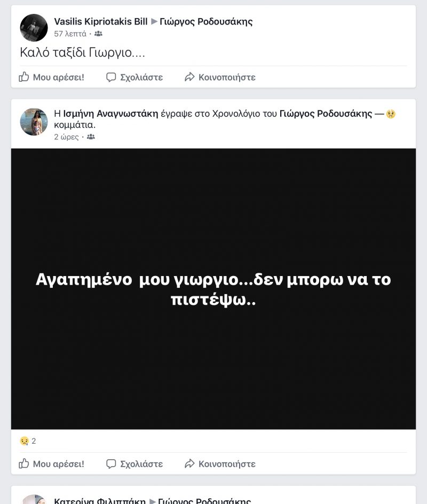Click the friends audience icon beside '2 ώρες'
Screen dimensions: 427x504
coord(91,137)
